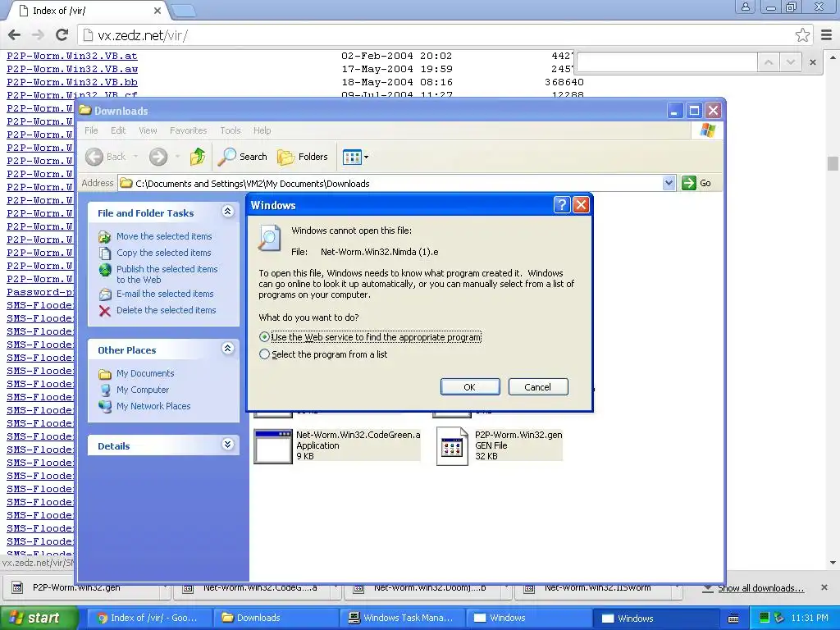Select Net-Worm.Win32.CodeGreen.a application icon
The height and width of the screenshot is (630, 840).
coord(273,445)
